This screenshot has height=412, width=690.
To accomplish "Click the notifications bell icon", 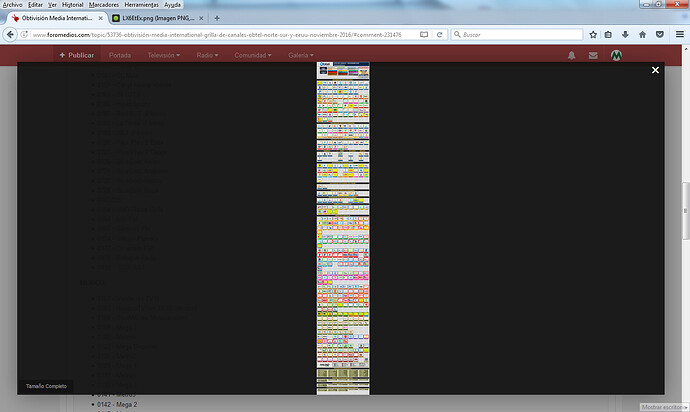I will click(x=571, y=55).
